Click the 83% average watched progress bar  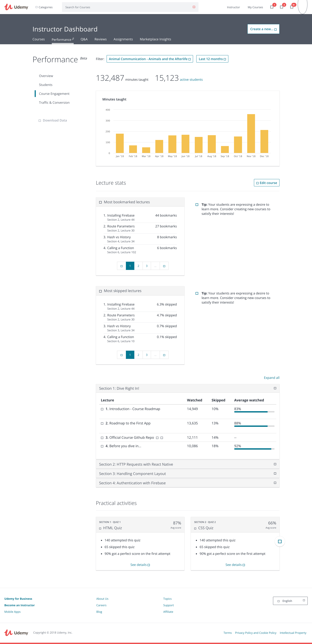254,412
